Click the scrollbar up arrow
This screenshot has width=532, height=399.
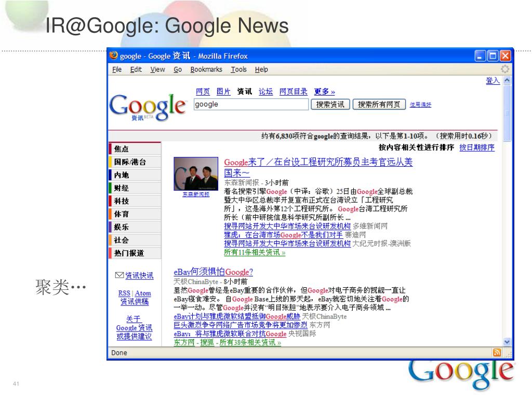tap(507, 81)
